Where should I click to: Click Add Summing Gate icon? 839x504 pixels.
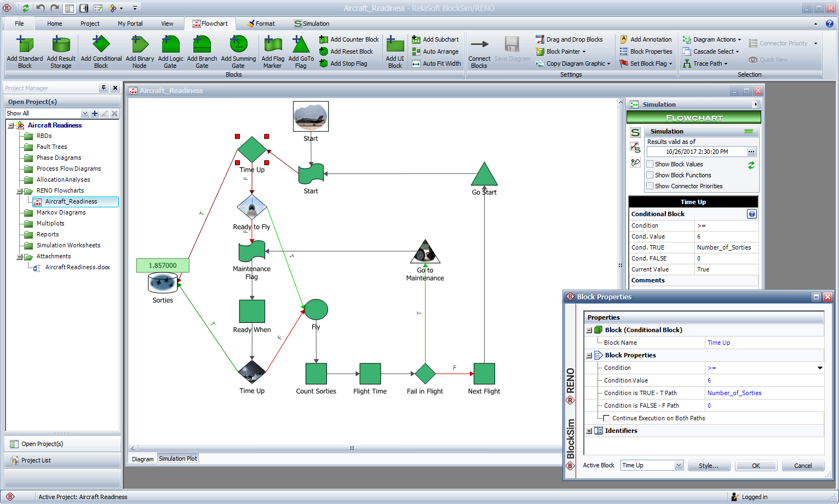click(x=238, y=45)
